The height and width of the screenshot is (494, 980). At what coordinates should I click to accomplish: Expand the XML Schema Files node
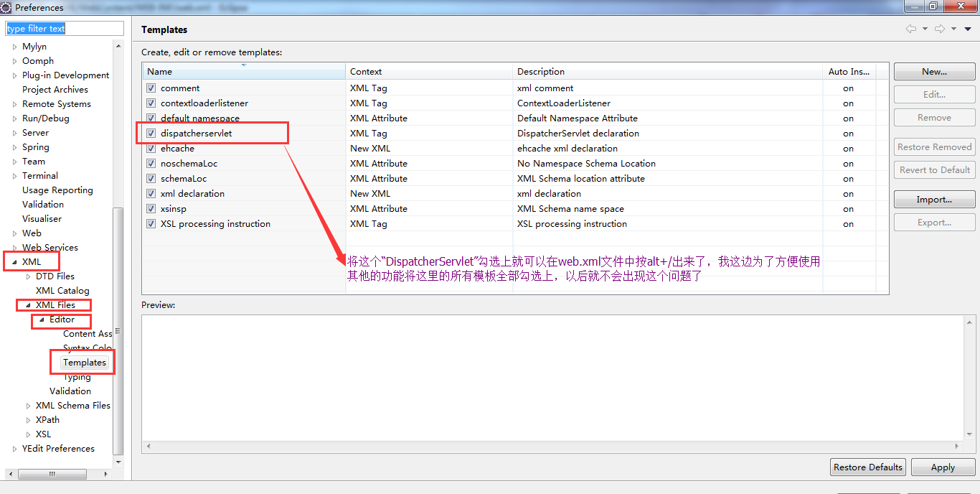29,406
